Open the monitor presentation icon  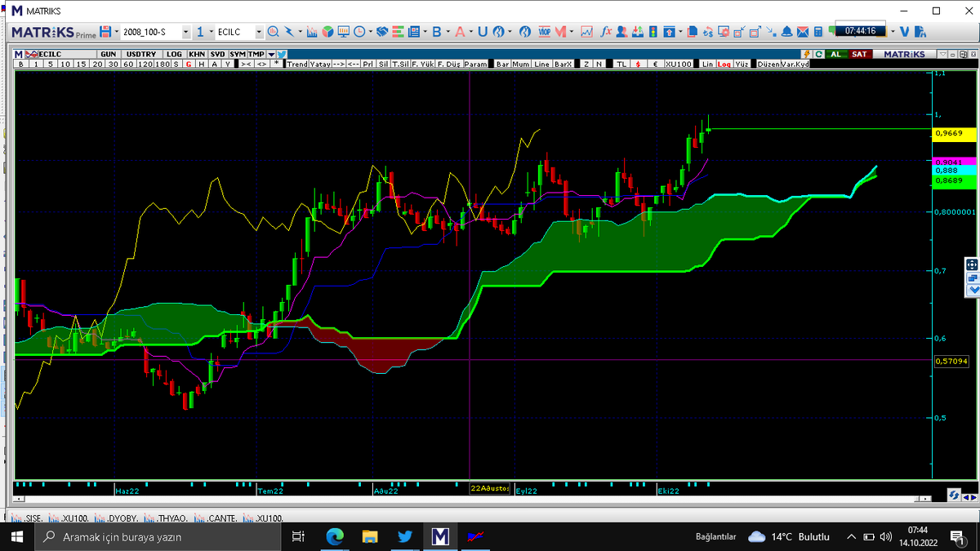[x=344, y=32]
